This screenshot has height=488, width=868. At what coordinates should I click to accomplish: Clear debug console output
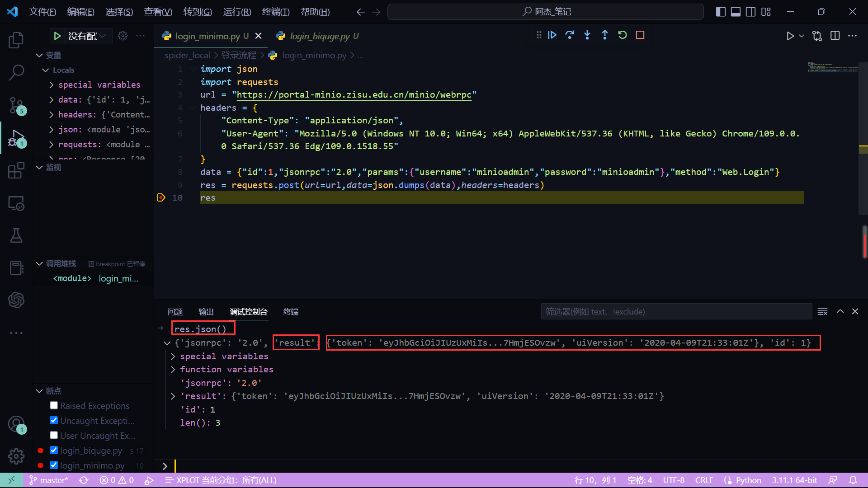pos(822,311)
